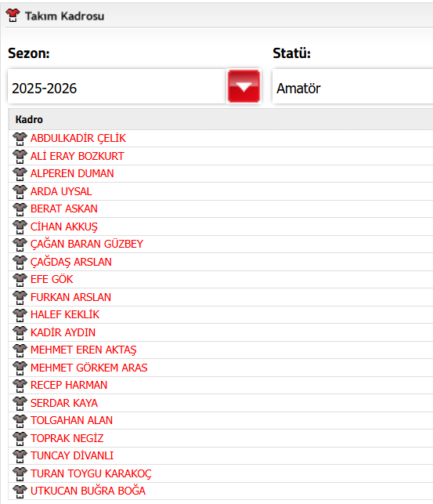Screen dimensions: 433x504
Task: Click jersey icon next to ARDA UYSAL
Action: tap(20, 192)
